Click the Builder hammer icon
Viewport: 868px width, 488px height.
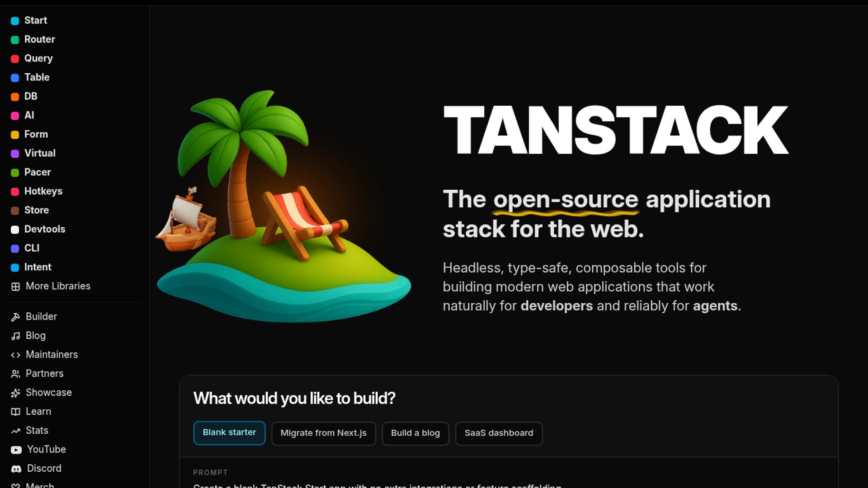click(x=15, y=317)
